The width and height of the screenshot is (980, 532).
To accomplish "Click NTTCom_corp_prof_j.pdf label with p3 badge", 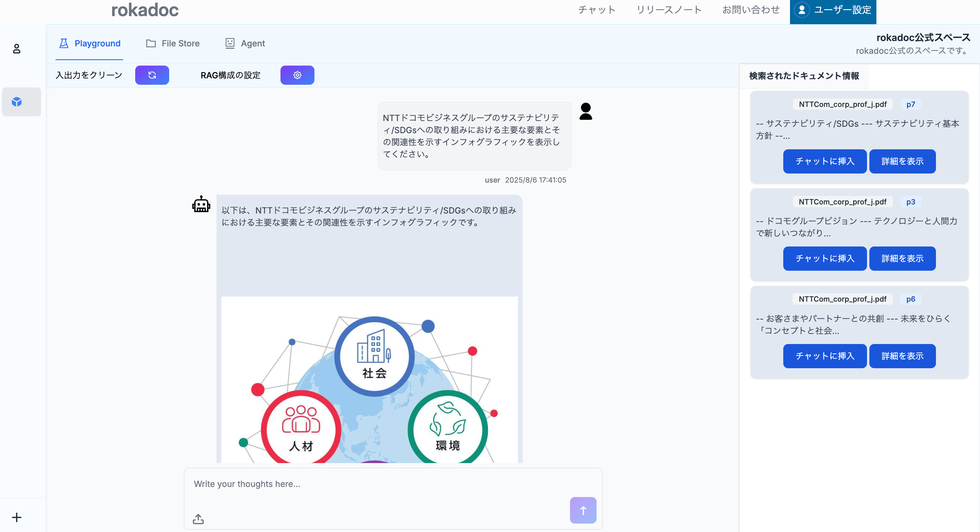I will coord(843,201).
